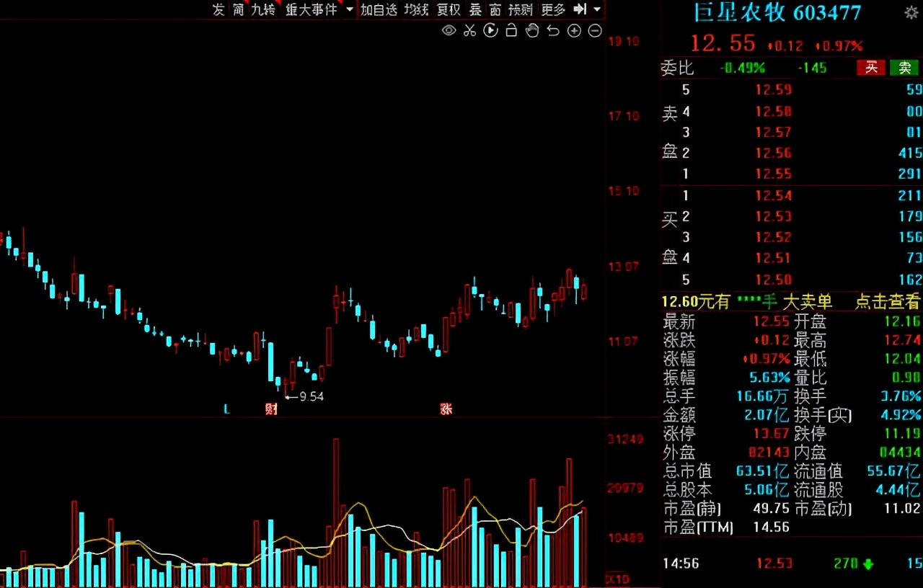
Task: Toggle the 均线 moving average button
Action: tap(416, 9)
